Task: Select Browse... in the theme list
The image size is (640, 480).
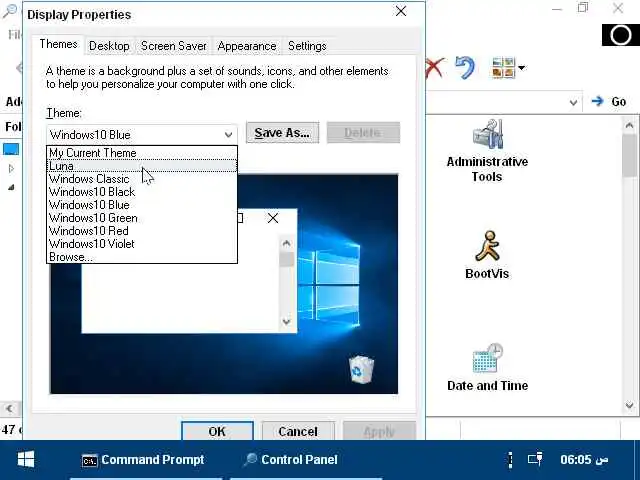Action: (142, 257)
